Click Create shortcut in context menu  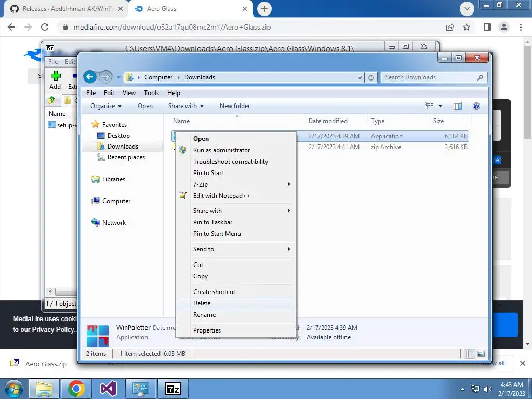coord(236,292)
